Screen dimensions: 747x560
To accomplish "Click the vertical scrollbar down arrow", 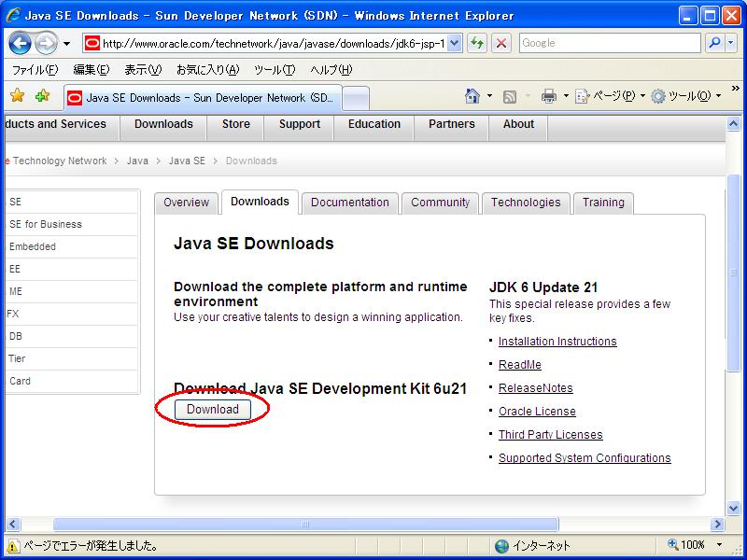I will pyautogui.click(x=734, y=509).
